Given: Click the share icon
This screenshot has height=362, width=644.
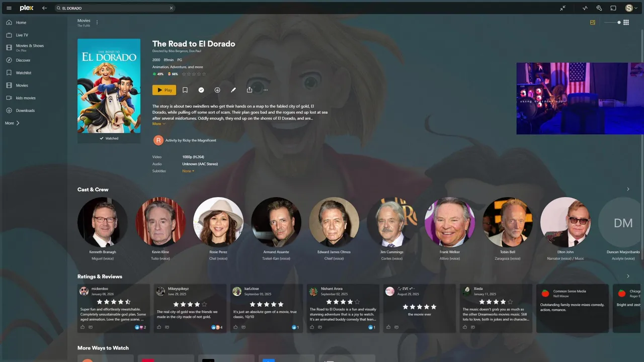Looking at the screenshot, I should click(250, 90).
